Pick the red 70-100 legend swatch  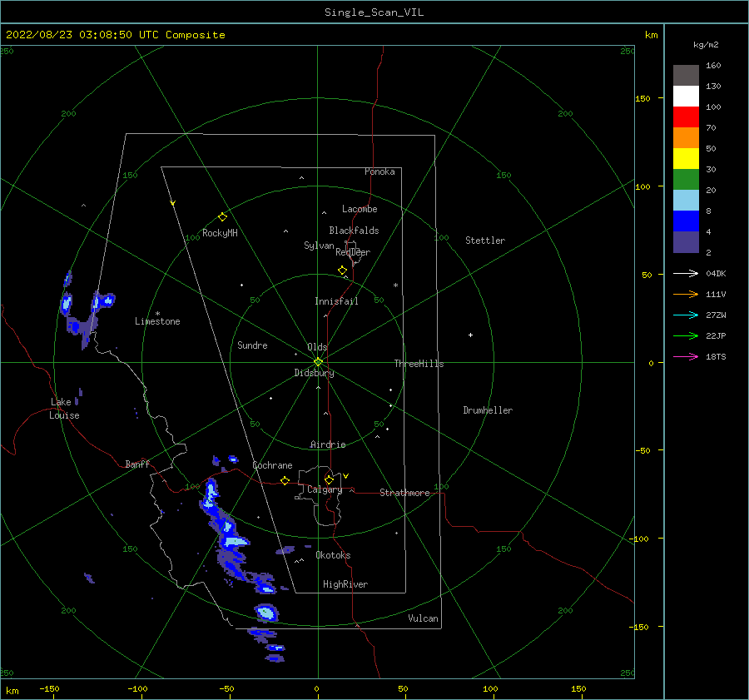pos(686,117)
